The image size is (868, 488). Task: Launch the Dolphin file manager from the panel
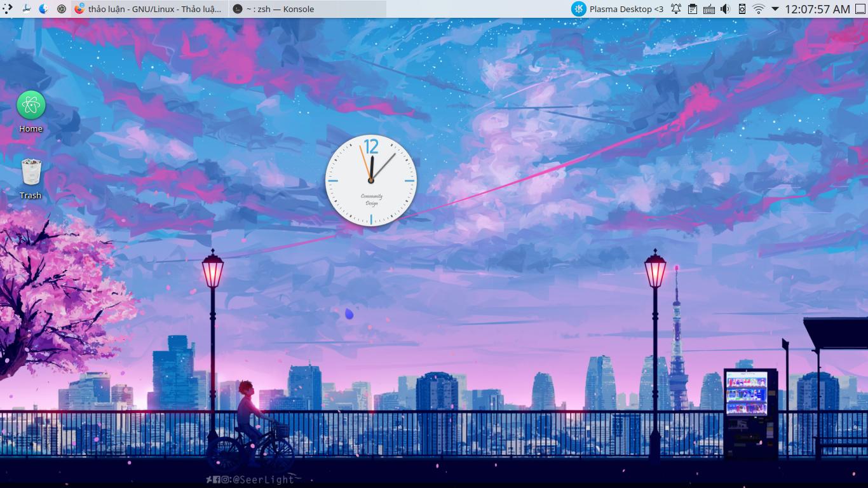coord(26,9)
